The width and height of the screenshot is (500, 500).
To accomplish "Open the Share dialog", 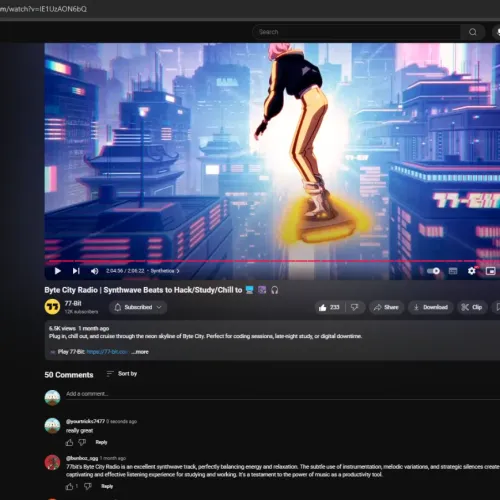I will (x=386, y=307).
